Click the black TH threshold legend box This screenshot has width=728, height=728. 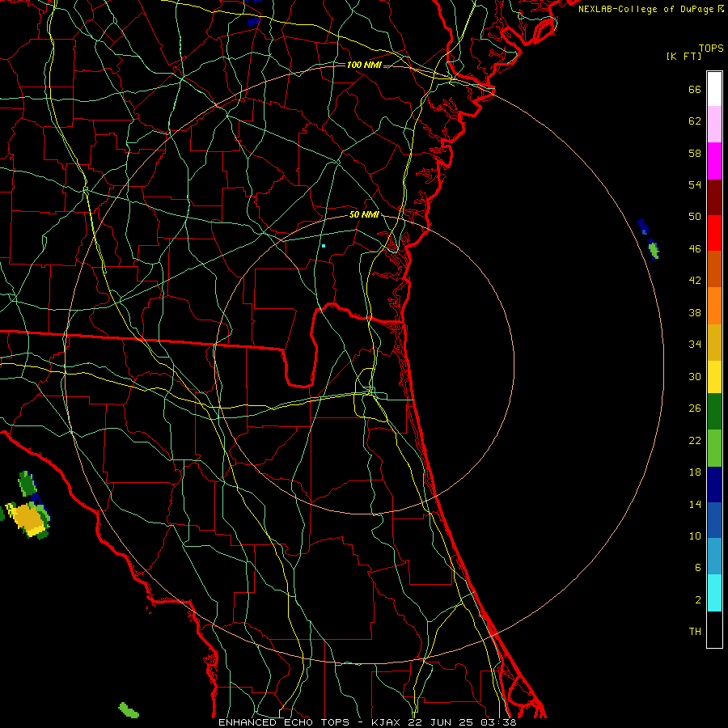(714, 629)
